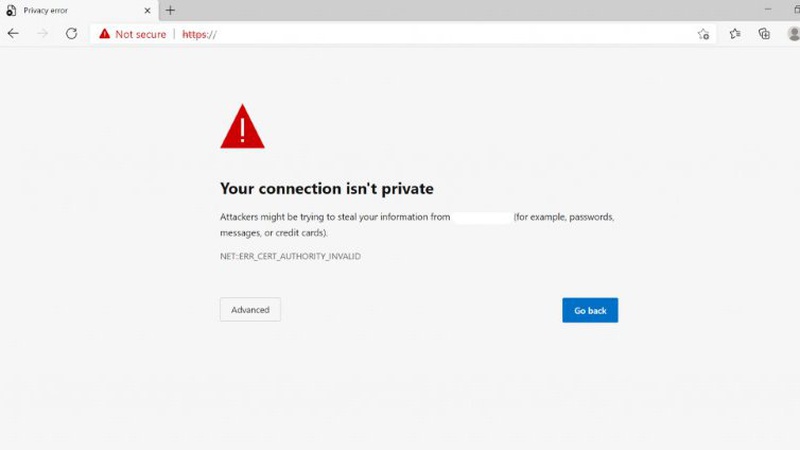Click the Forward navigation arrow

pyautogui.click(x=42, y=33)
